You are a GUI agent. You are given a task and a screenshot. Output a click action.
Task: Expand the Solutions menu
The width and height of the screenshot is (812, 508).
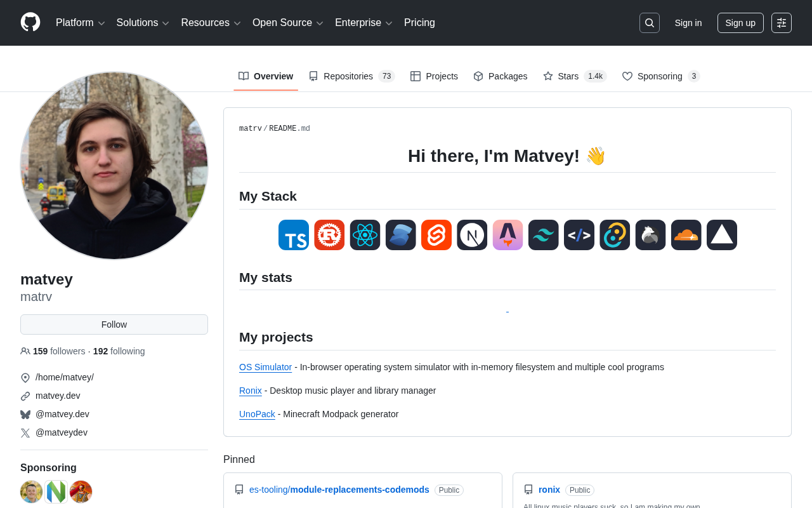tap(143, 23)
